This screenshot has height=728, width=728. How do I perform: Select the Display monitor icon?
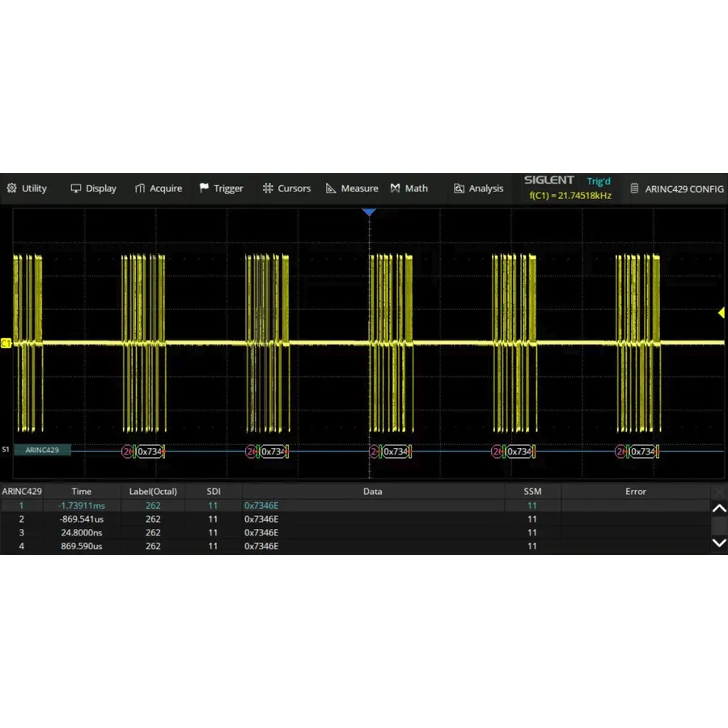point(74,188)
